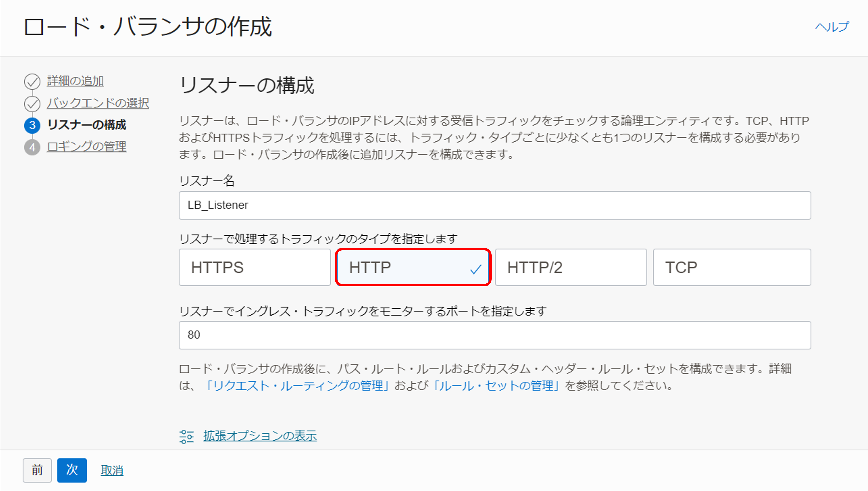The width and height of the screenshot is (868, 491).
Task: Expand the 拡張オプションの表示 advanced options
Action: pyautogui.click(x=260, y=436)
